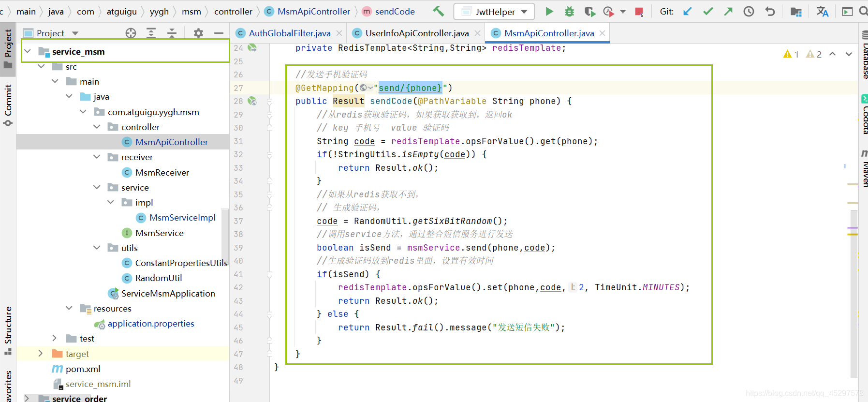868x402 pixels.
Task: Open the Commit tool window tab
Action: click(x=8, y=105)
